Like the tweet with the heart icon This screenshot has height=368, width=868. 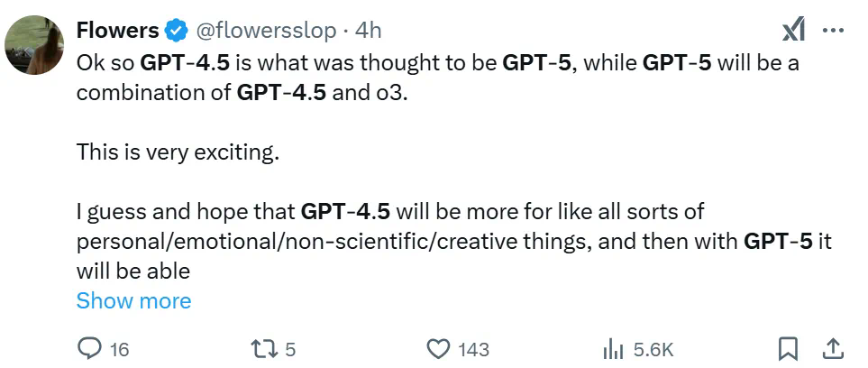[437, 349]
